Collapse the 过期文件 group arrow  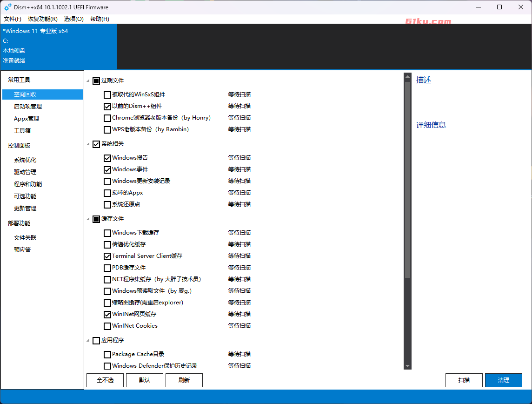coord(88,81)
